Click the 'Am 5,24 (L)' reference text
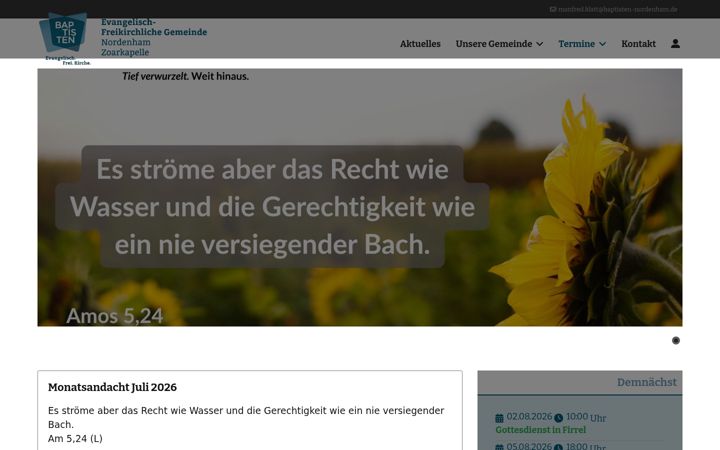 click(x=75, y=439)
